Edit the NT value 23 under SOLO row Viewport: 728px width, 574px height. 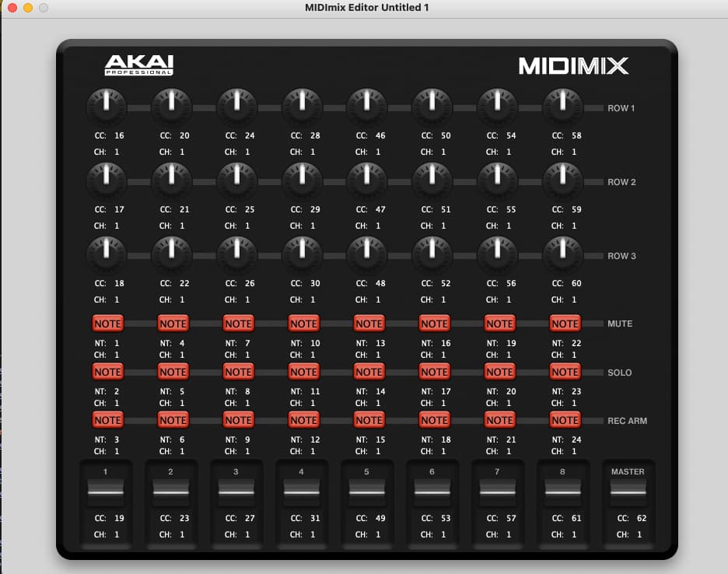pyautogui.click(x=576, y=391)
